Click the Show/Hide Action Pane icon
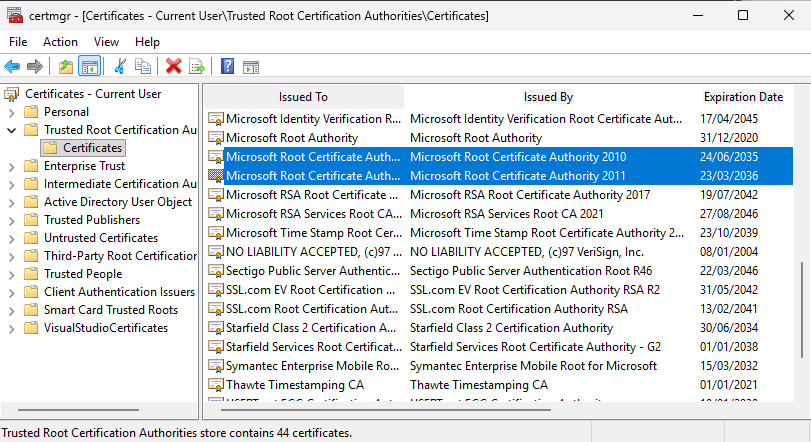Viewport: 811px width, 442px height. click(251, 67)
